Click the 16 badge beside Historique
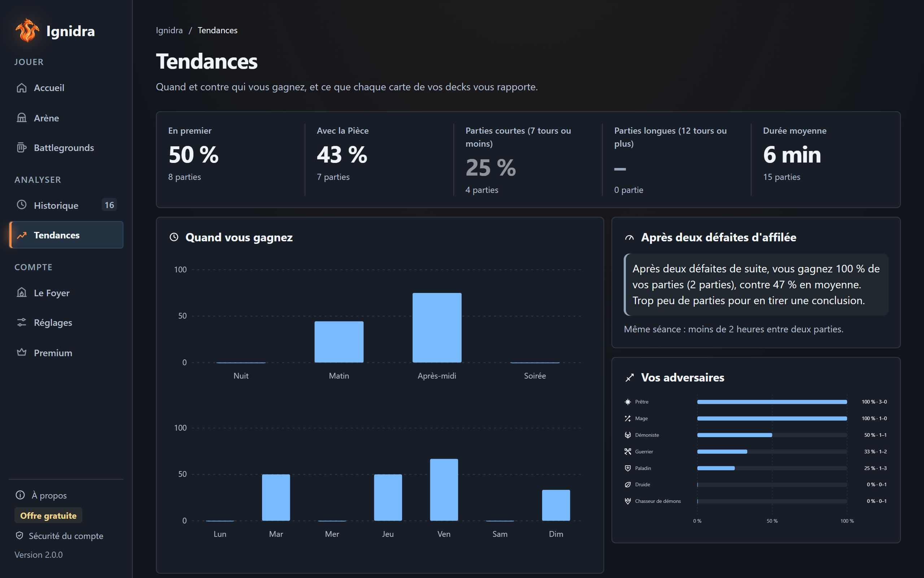This screenshot has width=924, height=578. coord(109,205)
